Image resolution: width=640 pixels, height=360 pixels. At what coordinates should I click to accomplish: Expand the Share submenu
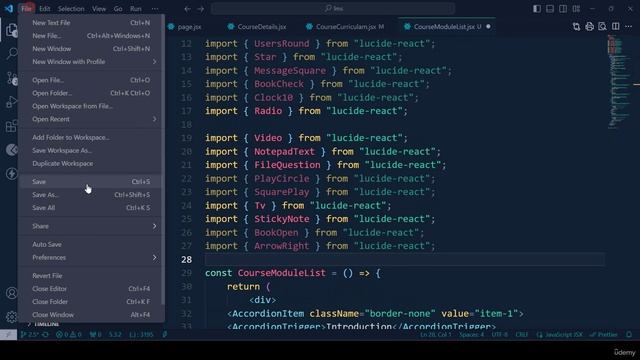[x=91, y=226]
